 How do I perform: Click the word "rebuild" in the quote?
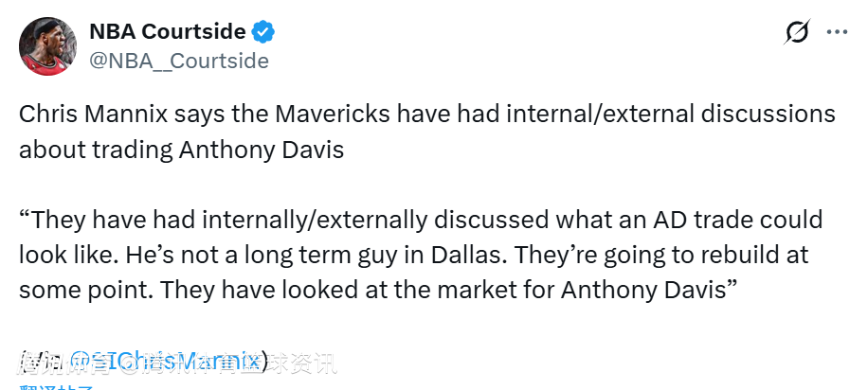pos(723,256)
